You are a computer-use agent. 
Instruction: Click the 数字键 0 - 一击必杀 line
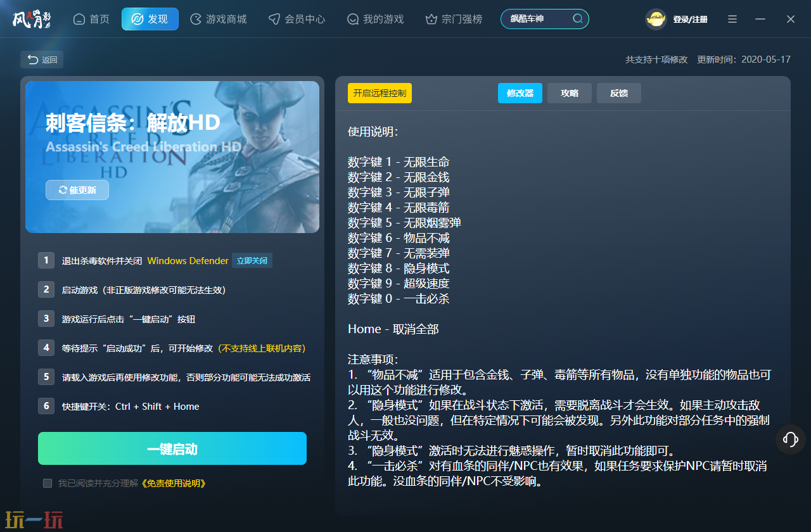click(399, 299)
